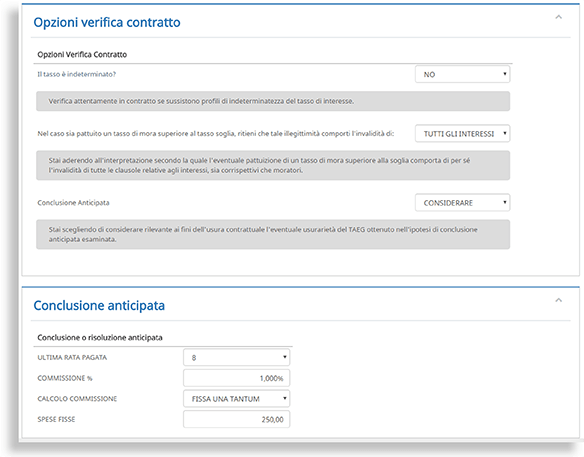Click the COMMISSIONE % input field
The height and width of the screenshot is (457, 584).
click(237, 378)
